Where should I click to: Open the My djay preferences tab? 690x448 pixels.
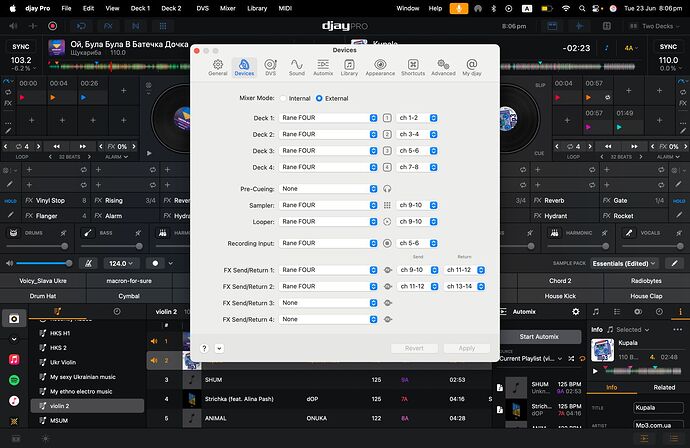(x=472, y=67)
